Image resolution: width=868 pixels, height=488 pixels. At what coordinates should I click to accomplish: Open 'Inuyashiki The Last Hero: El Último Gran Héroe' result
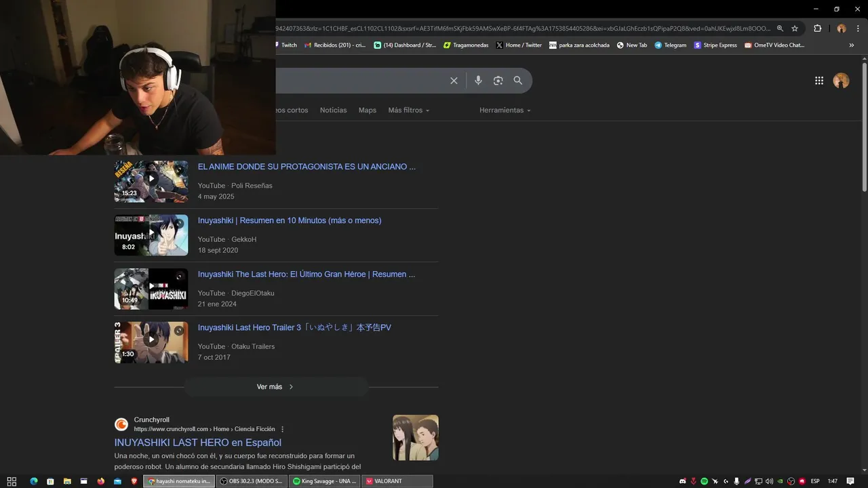pos(307,274)
